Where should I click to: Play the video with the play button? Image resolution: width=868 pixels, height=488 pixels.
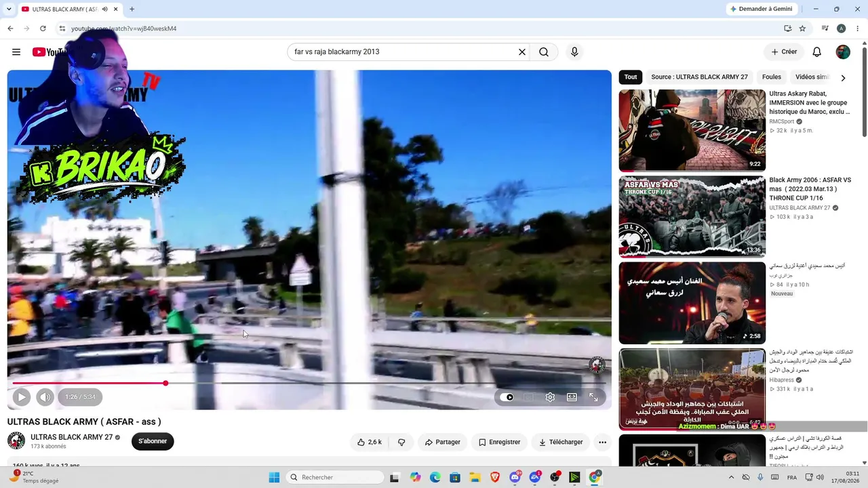pyautogui.click(x=22, y=397)
